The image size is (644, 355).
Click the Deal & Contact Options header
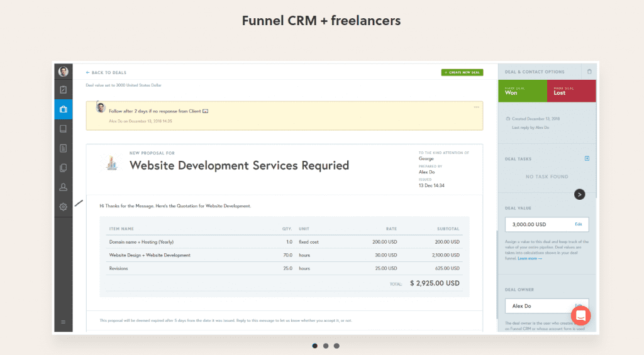(x=535, y=72)
